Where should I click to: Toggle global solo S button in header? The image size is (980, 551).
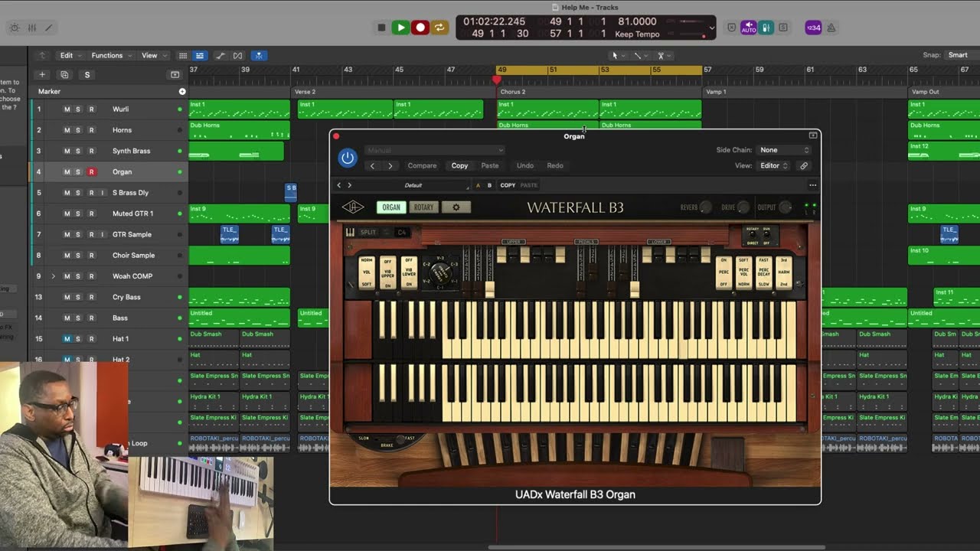pos(87,74)
